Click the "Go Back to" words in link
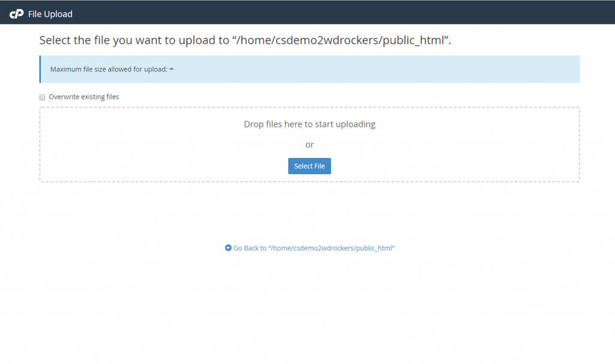The image size is (615, 364). click(250, 248)
